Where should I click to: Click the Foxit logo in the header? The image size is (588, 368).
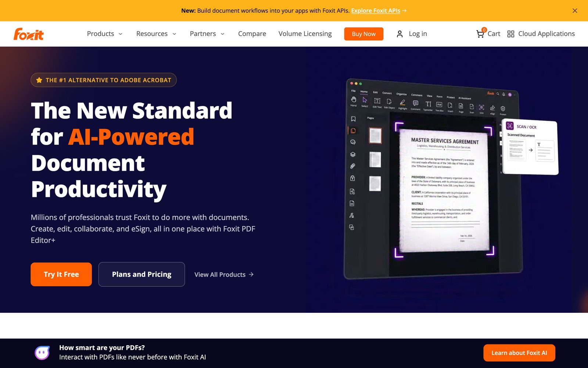click(x=29, y=34)
